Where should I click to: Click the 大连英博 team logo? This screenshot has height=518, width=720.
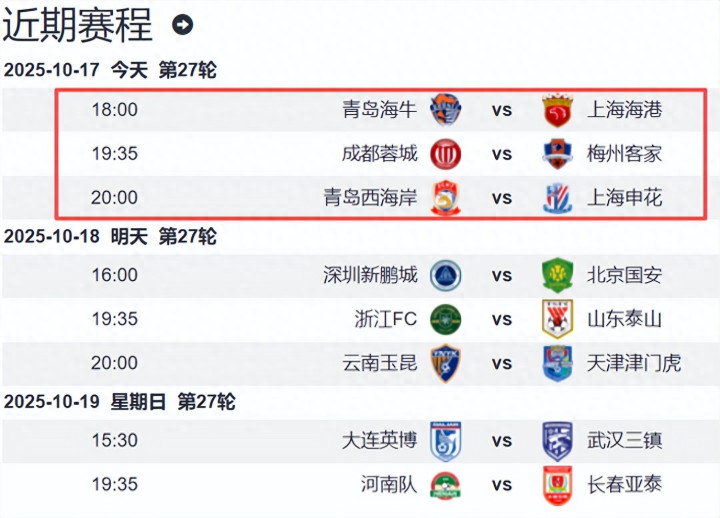click(445, 441)
